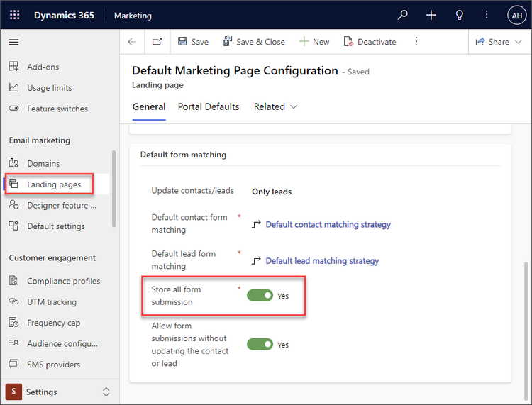Image resolution: width=532 pixels, height=405 pixels.
Task: Collapse the sidebar with hamburger icon
Action: [13, 42]
